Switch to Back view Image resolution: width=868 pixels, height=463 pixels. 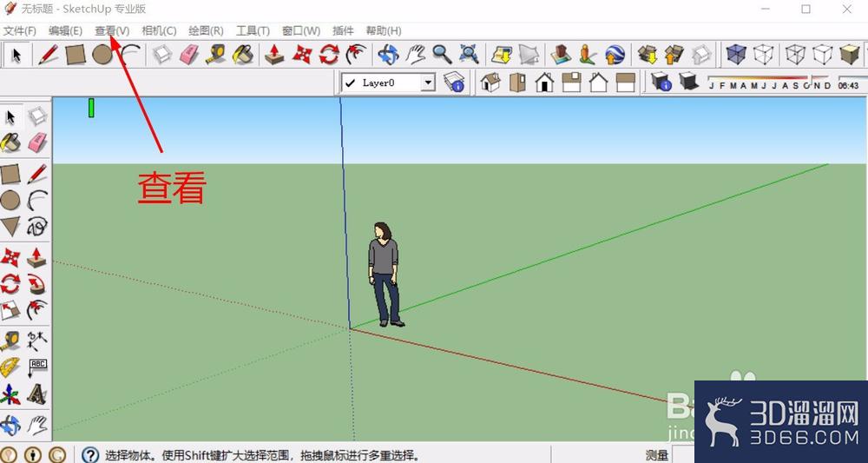pyautogui.click(x=598, y=83)
